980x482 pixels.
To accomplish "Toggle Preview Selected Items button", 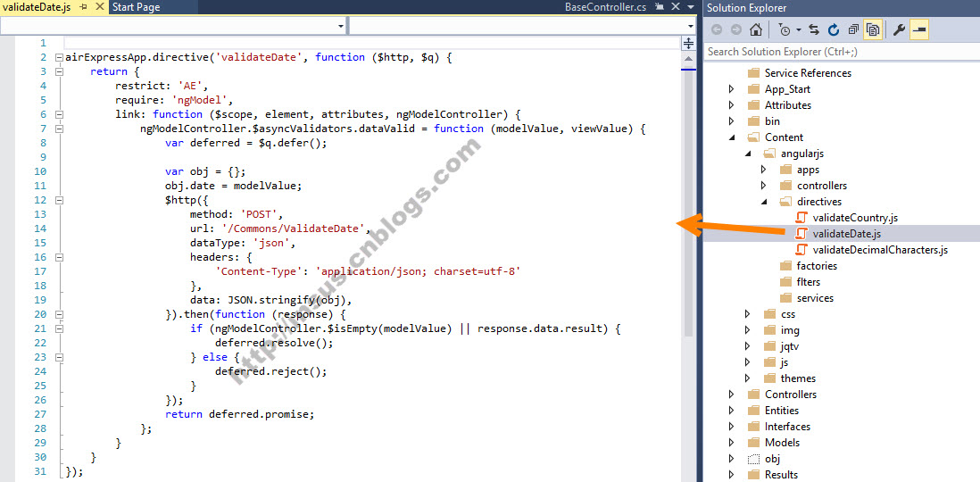I will (x=919, y=29).
